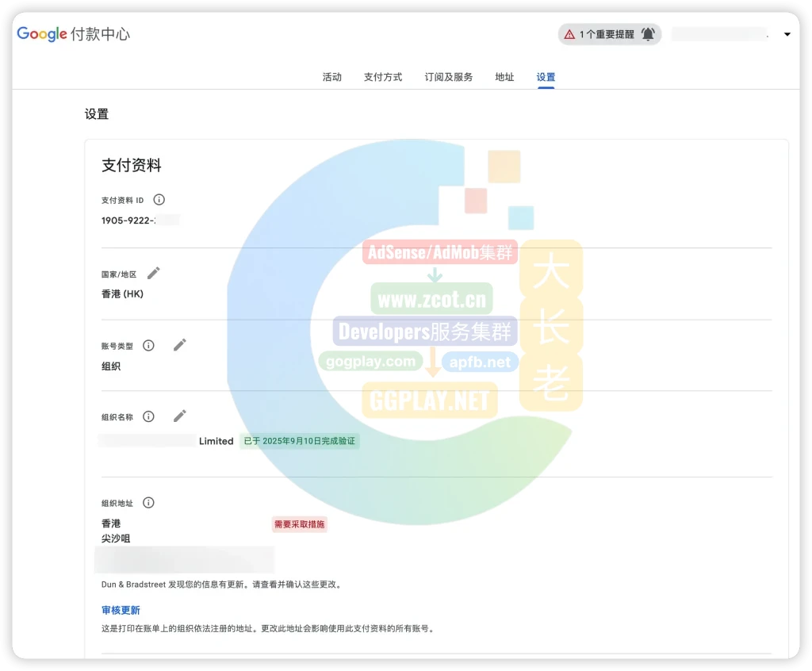Click the 需要采取措施 warning badge
812x671 pixels.
point(299,524)
